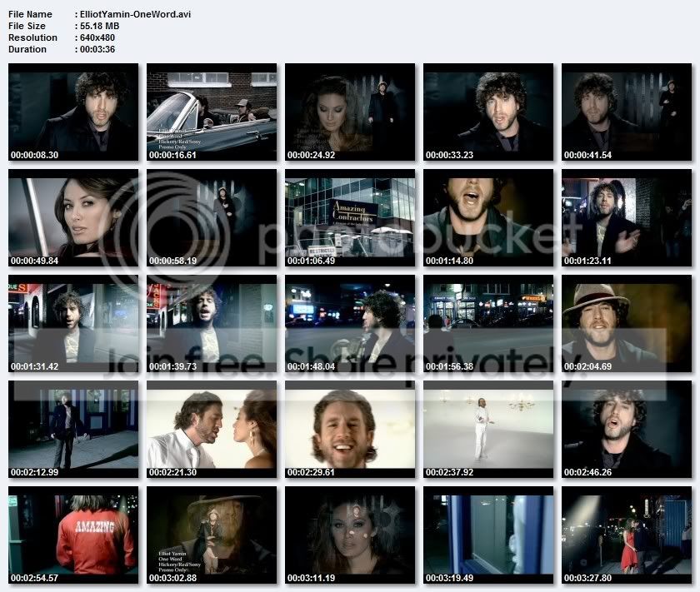Open the thumbnail timestamped 00:00:08.30
The height and width of the screenshot is (592, 700).
click(x=73, y=112)
